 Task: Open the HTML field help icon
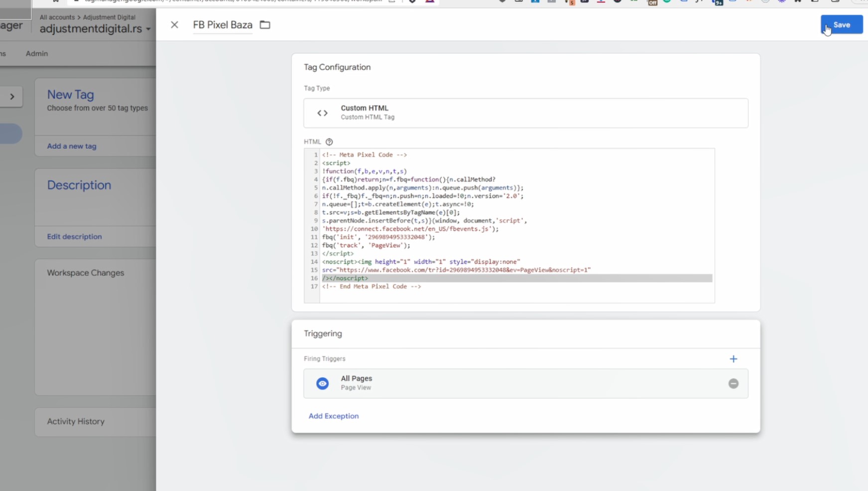click(x=329, y=142)
